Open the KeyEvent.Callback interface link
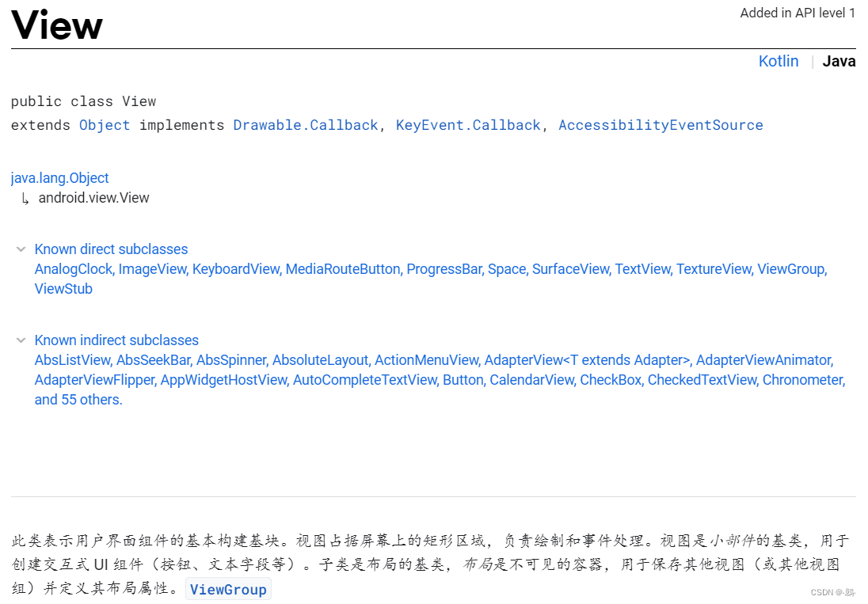Screen dimensions: 868x604 pyautogui.click(x=468, y=125)
